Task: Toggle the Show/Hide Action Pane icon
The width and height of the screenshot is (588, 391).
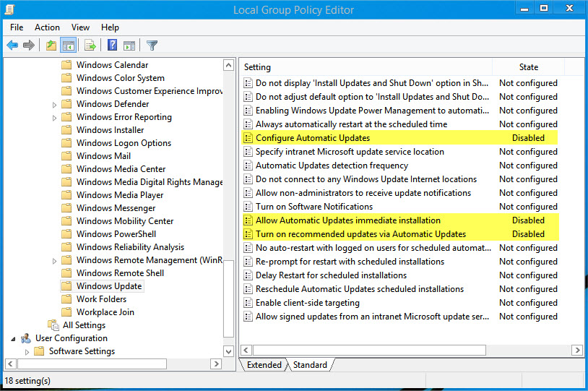Action: (129, 46)
